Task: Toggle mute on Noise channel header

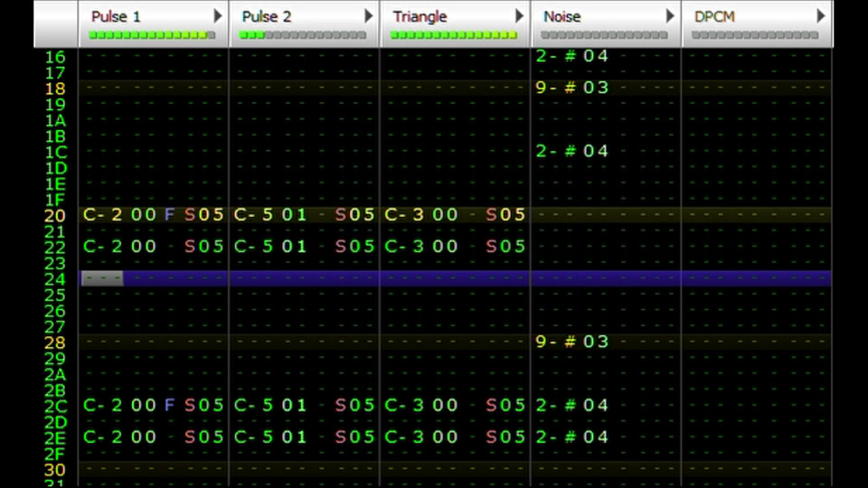Action: point(561,16)
